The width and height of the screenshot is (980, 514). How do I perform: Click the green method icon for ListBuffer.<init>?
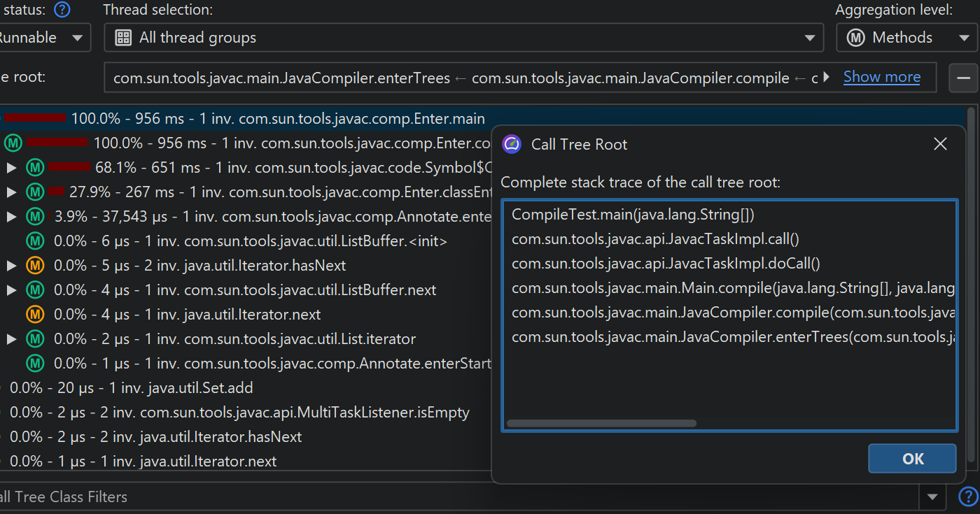(x=35, y=241)
